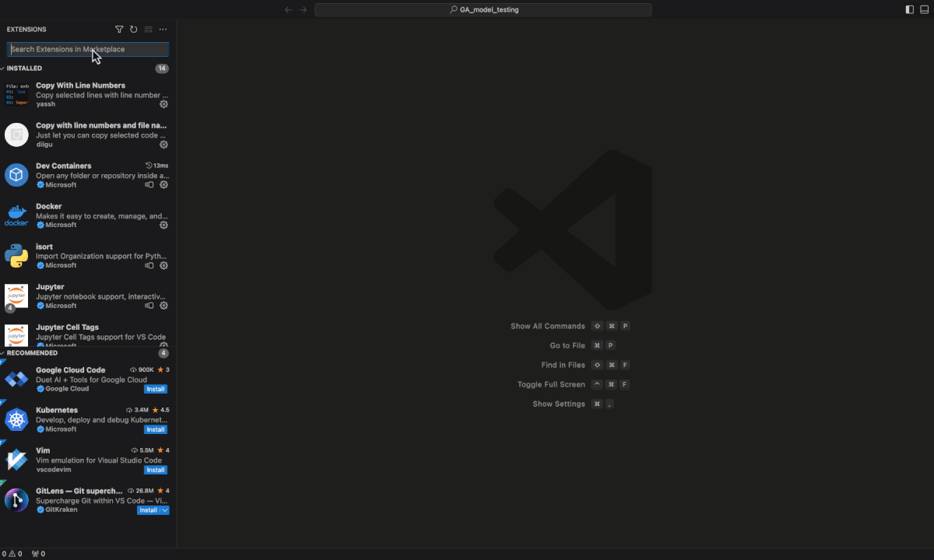Screen dimensions: 934x560
Task: Open Jupyter extension details
Action: click(88, 296)
